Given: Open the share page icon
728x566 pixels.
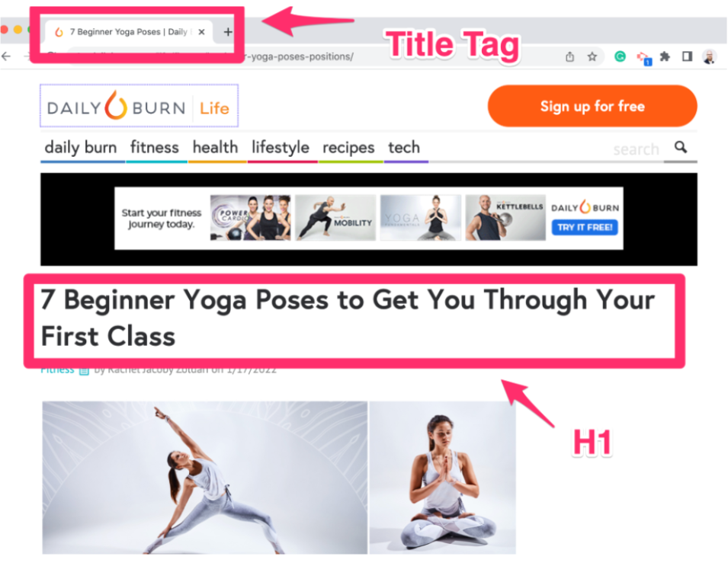Looking at the screenshot, I should 569,56.
